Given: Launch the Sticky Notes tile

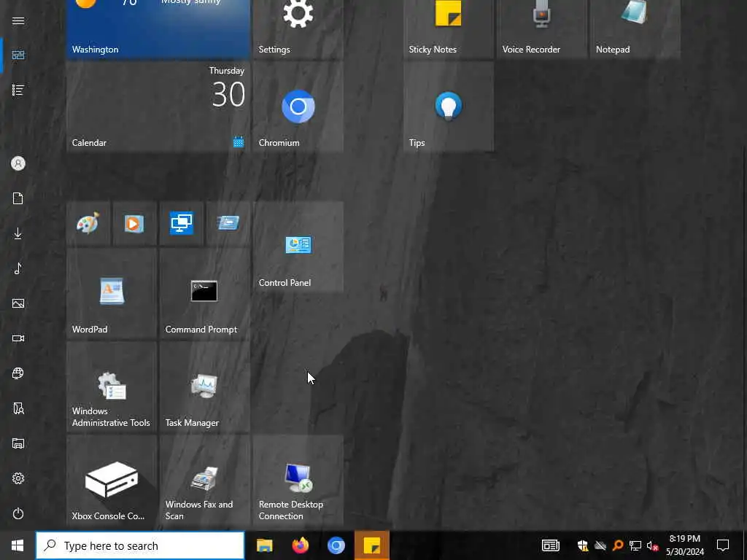Looking at the screenshot, I should pyautogui.click(x=449, y=28).
